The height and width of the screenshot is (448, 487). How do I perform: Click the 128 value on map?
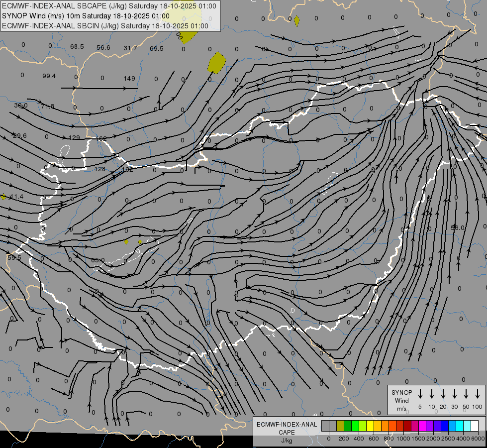(x=100, y=169)
